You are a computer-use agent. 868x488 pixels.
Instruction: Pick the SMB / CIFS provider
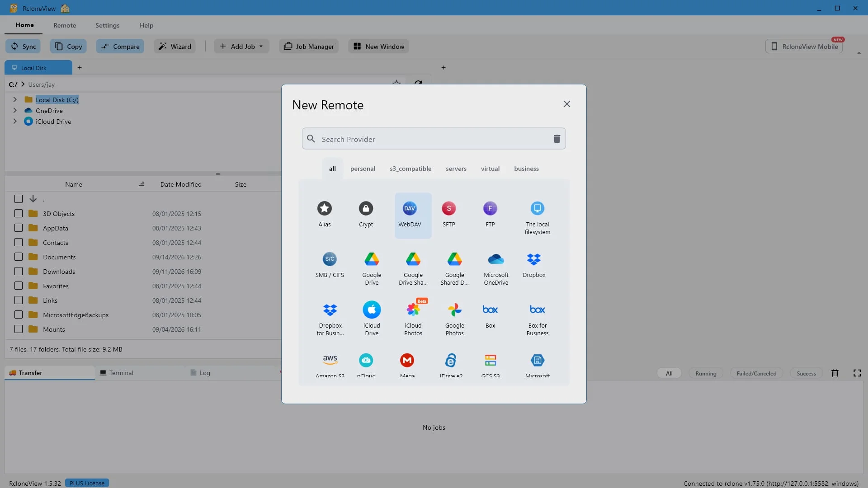[330, 265]
